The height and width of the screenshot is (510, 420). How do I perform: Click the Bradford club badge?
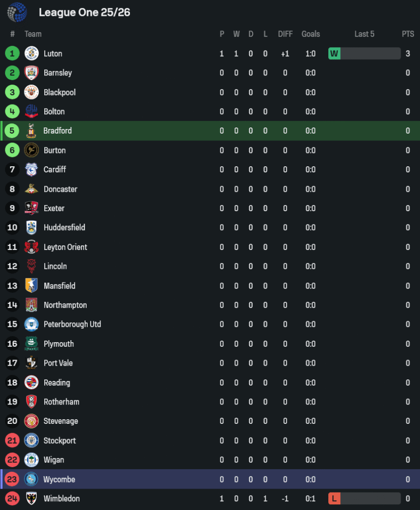[x=32, y=131]
